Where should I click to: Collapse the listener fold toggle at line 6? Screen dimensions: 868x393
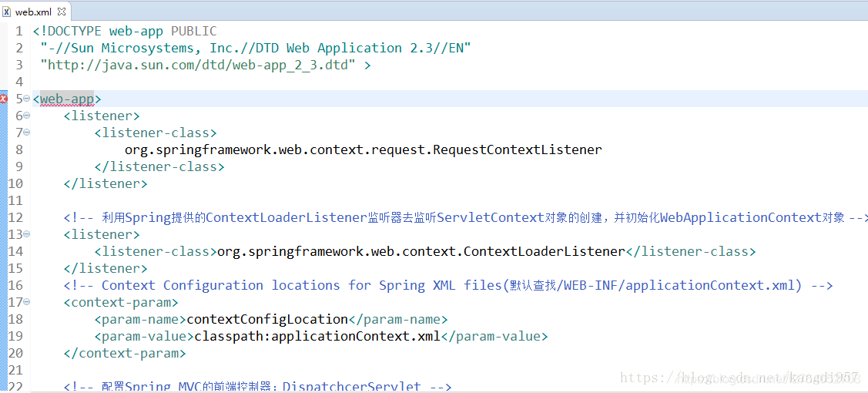pos(26,116)
